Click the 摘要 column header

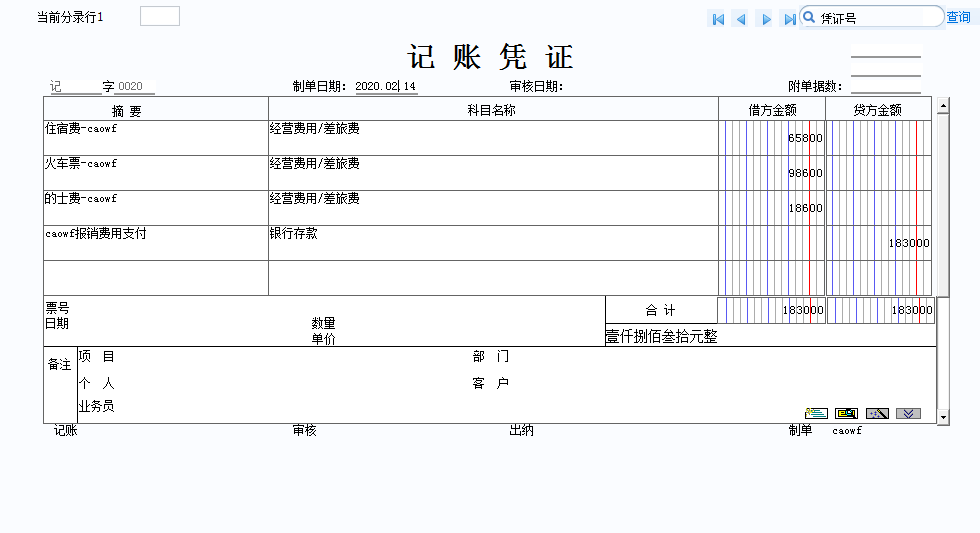click(156, 109)
